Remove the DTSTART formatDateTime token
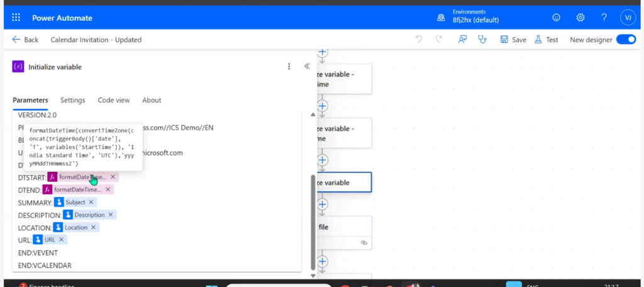Screen dimensions: 644x287 tap(113, 177)
